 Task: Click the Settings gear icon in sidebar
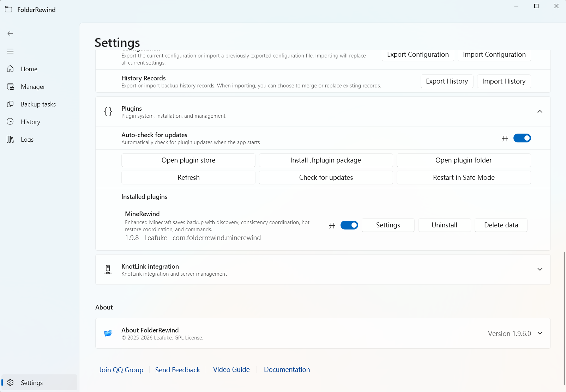click(x=10, y=382)
